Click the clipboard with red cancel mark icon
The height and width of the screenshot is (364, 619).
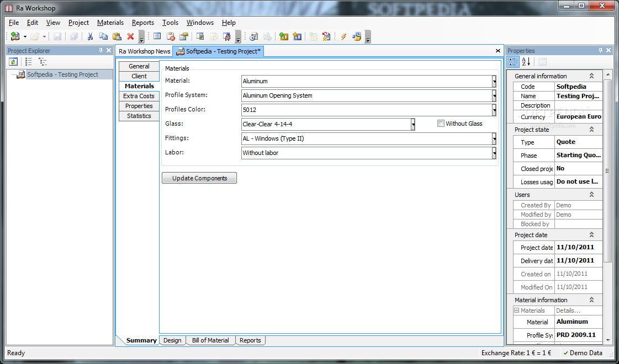tap(171, 37)
